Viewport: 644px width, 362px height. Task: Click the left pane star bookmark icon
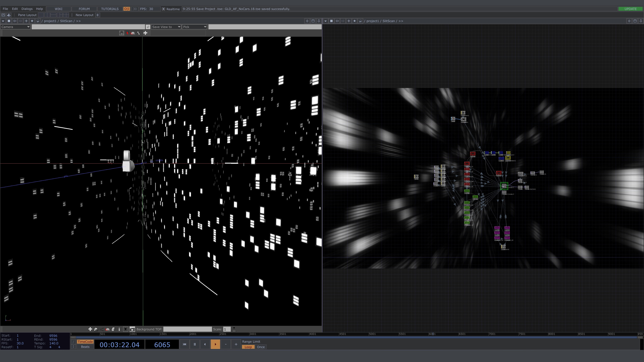point(32,21)
